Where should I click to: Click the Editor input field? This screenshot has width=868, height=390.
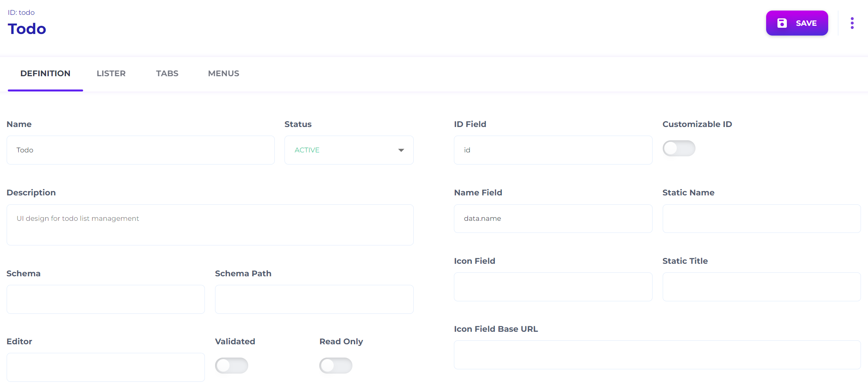coord(105,367)
